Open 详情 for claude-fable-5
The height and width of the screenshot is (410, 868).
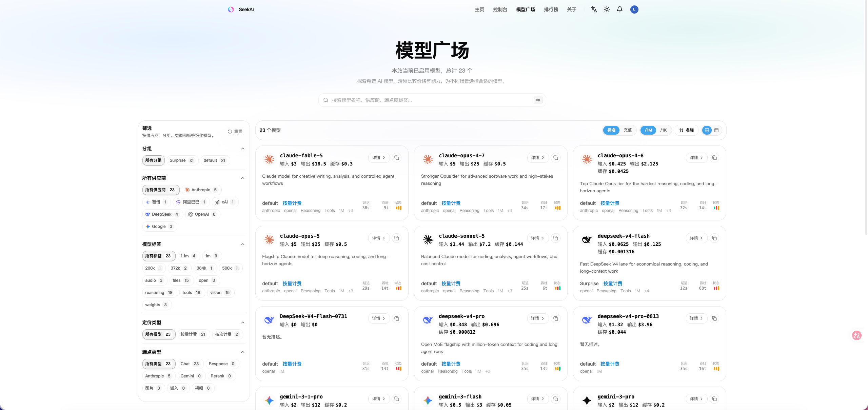coord(379,158)
